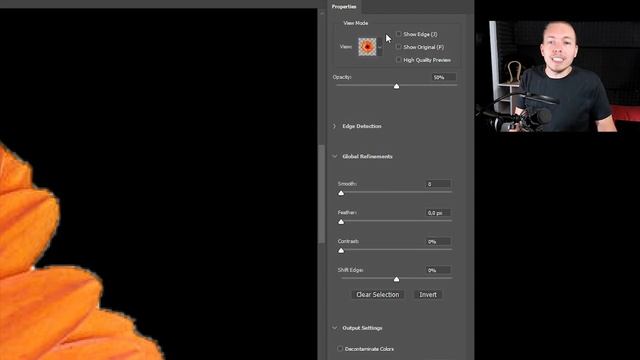Enable the Show Edge (J) checkbox
640x360 pixels.
399,34
